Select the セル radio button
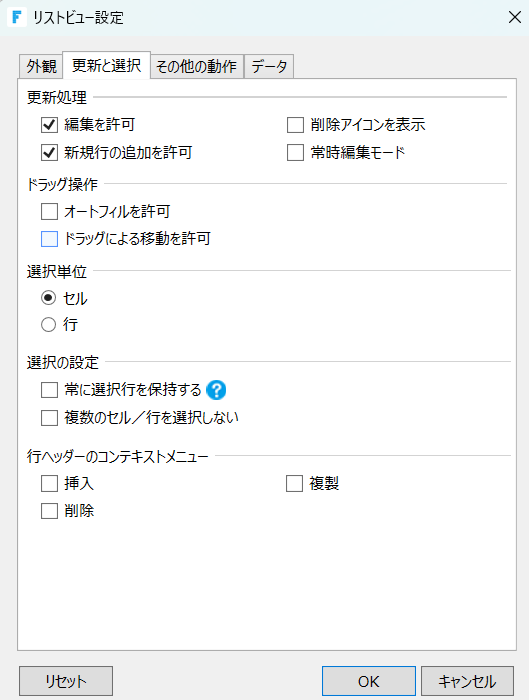 (x=49, y=298)
